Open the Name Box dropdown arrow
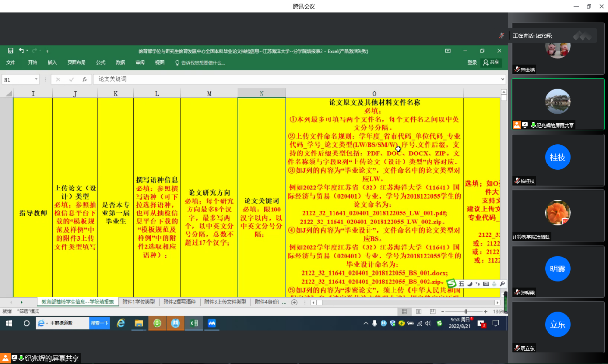Viewport: 608px width, 364px height. pyautogui.click(x=36, y=80)
